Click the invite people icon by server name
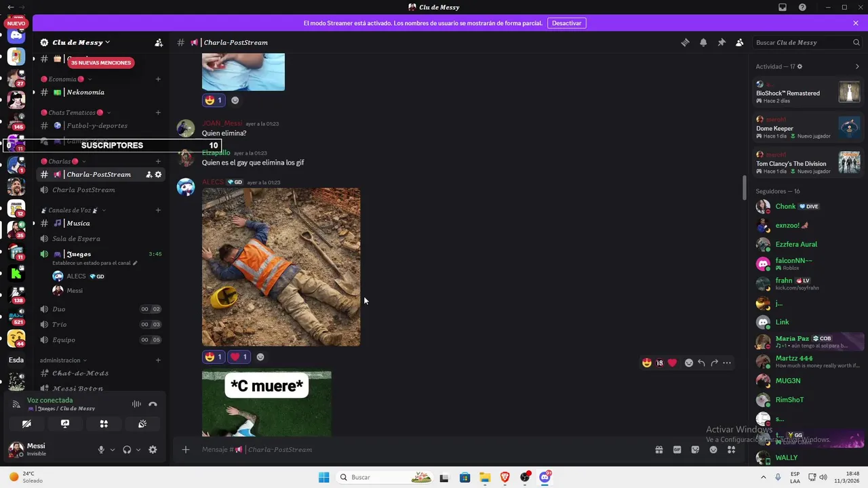This screenshot has width=868, height=488. 159,42
